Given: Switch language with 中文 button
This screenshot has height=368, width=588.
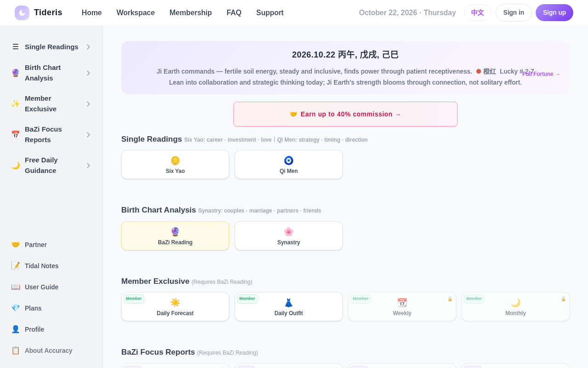Looking at the screenshot, I should tap(478, 13).
